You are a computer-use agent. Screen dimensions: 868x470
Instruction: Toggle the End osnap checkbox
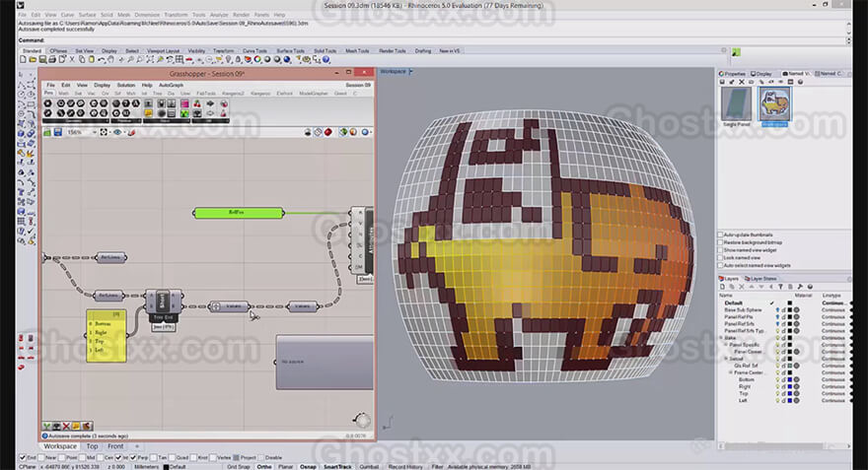pos(23,458)
